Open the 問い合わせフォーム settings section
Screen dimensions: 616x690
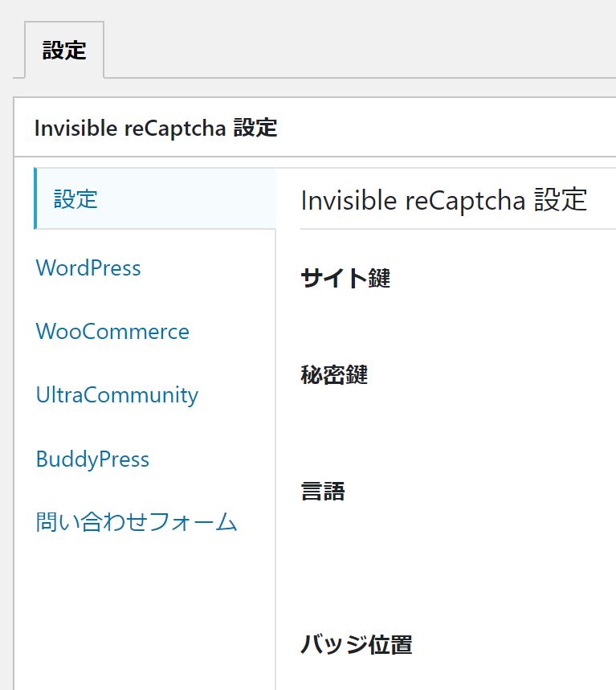tap(137, 522)
